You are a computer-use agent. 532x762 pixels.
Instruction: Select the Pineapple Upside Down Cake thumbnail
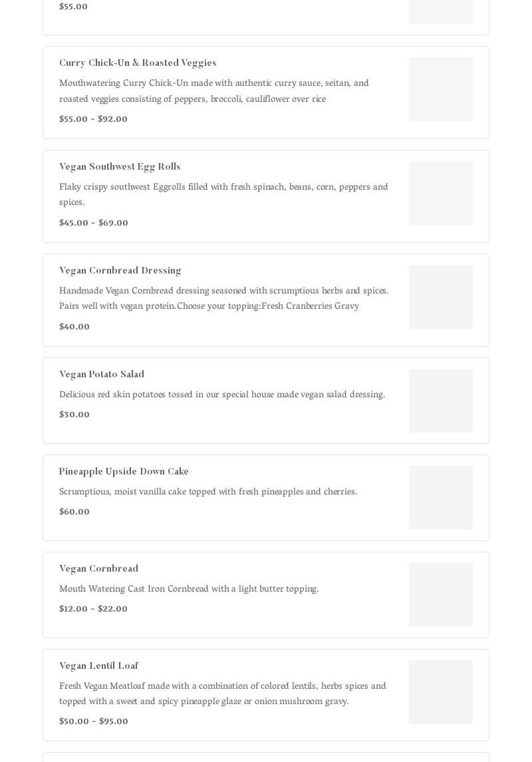pyautogui.click(x=440, y=498)
